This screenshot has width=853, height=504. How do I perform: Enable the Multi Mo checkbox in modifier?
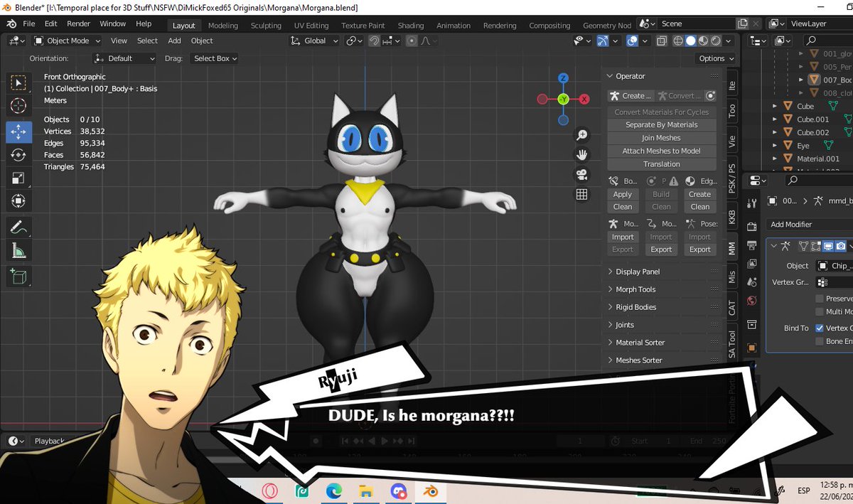pyautogui.click(x=820, y=312)
